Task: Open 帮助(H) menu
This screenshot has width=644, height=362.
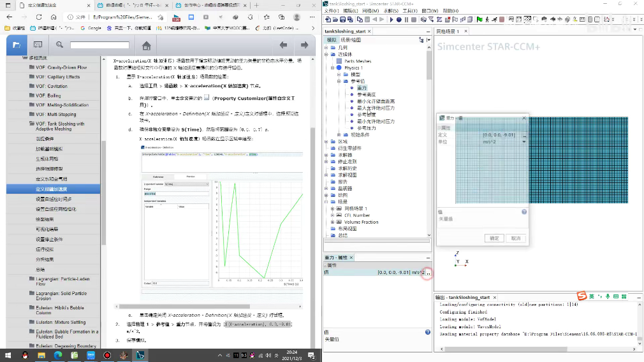Action: (x=451, y=11)
